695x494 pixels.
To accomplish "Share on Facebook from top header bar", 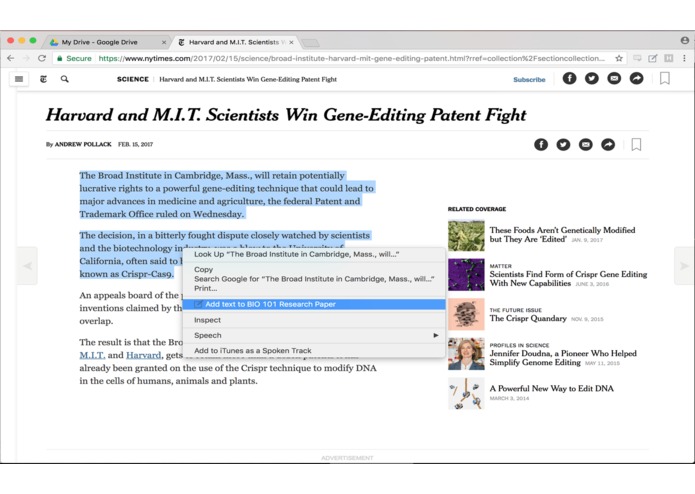I will [x=570, y=78].
